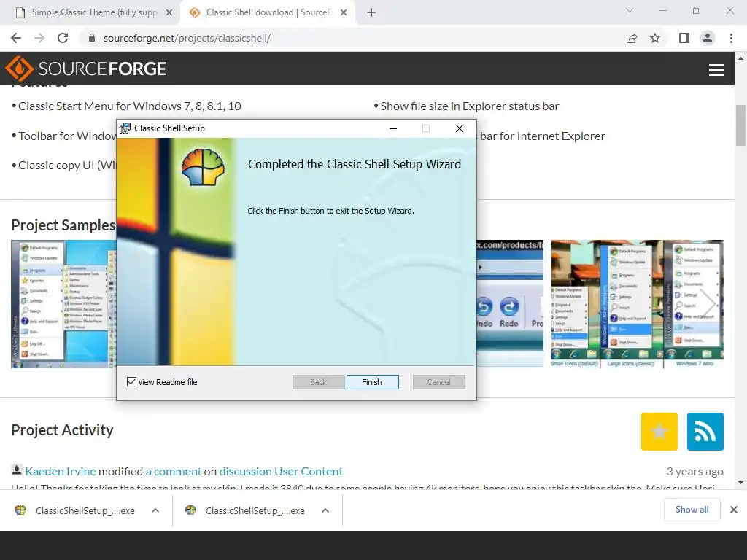Switch to Simple Classic Theme tab
The image size is (747, 560).
(94, 12)
